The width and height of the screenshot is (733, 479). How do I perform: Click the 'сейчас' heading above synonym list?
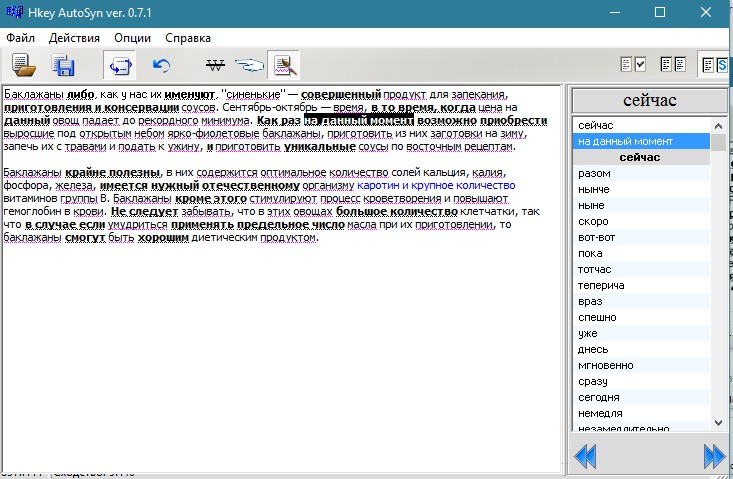point(650,100)
